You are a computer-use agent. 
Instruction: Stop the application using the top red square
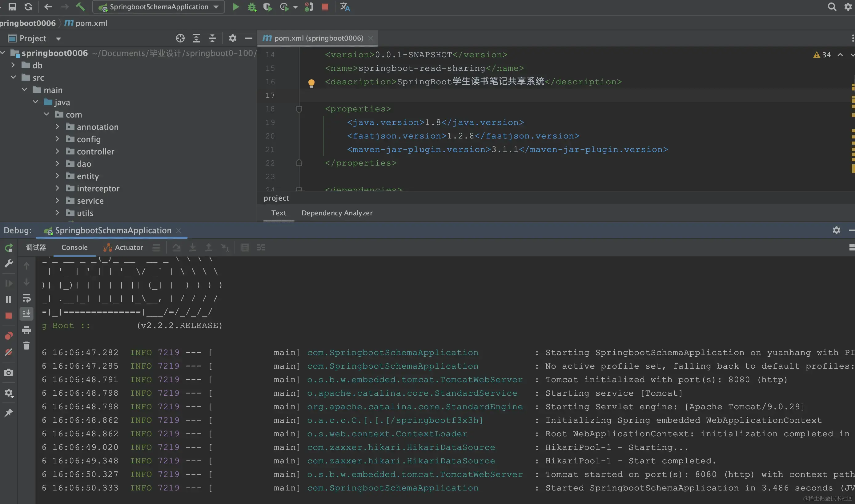(325, 7)
